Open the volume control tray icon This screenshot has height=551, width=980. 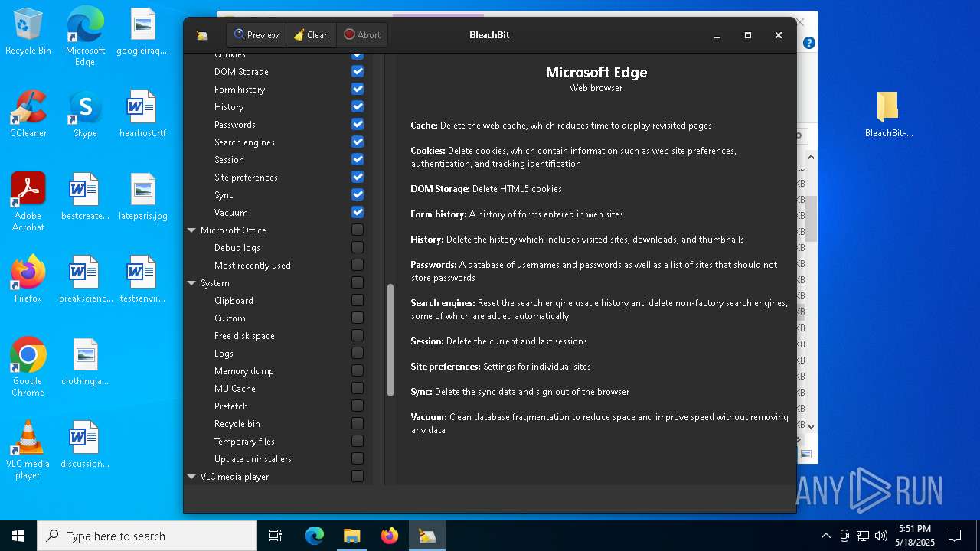880,536
